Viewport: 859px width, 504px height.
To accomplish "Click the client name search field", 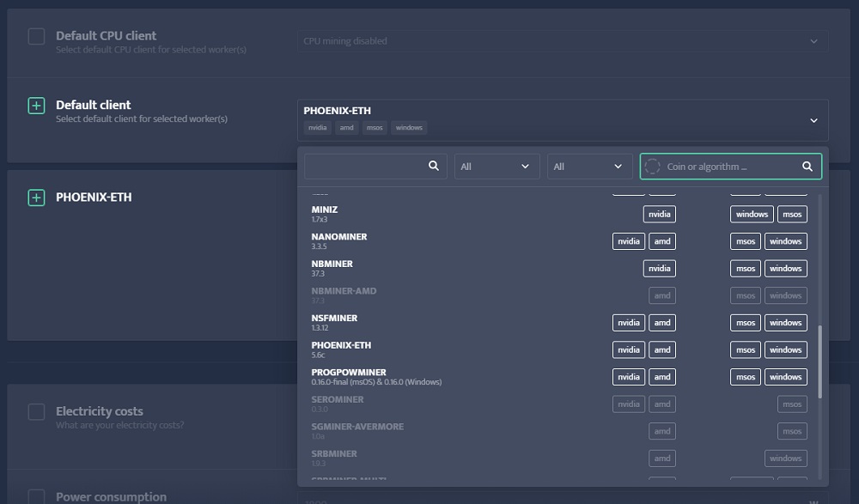I will [375, 167].
